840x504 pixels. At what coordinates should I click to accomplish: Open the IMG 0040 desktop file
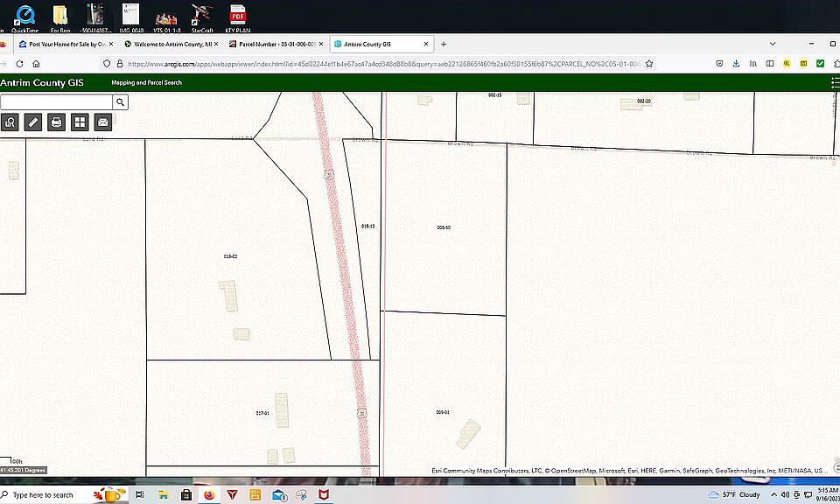tap(131, 17)
